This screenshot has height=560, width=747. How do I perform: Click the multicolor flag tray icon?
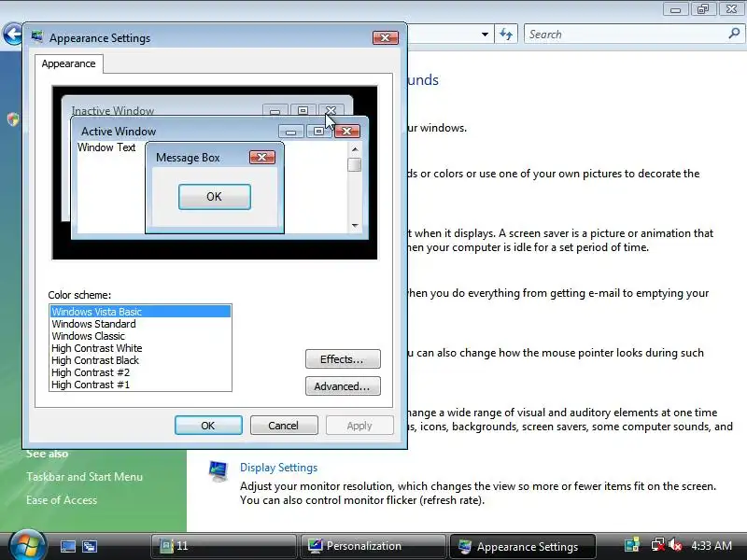tap(632, 545)
